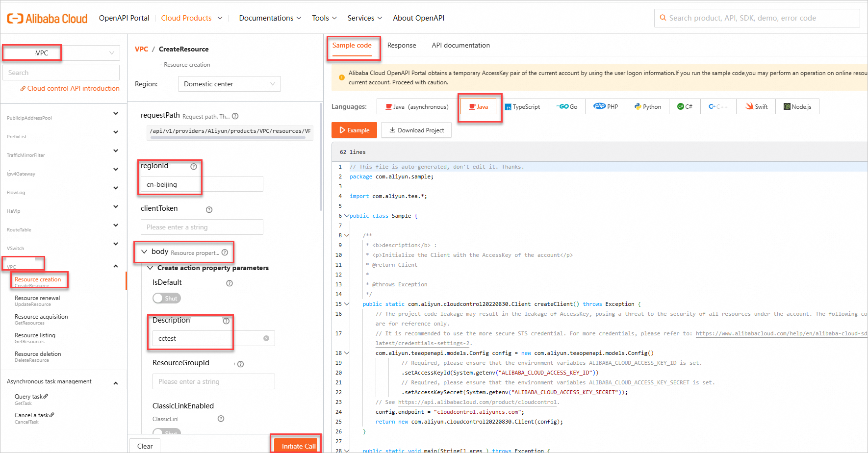Open the Tools menu
The width and height of the screenshot is (868, 453).
pos(325,18)
